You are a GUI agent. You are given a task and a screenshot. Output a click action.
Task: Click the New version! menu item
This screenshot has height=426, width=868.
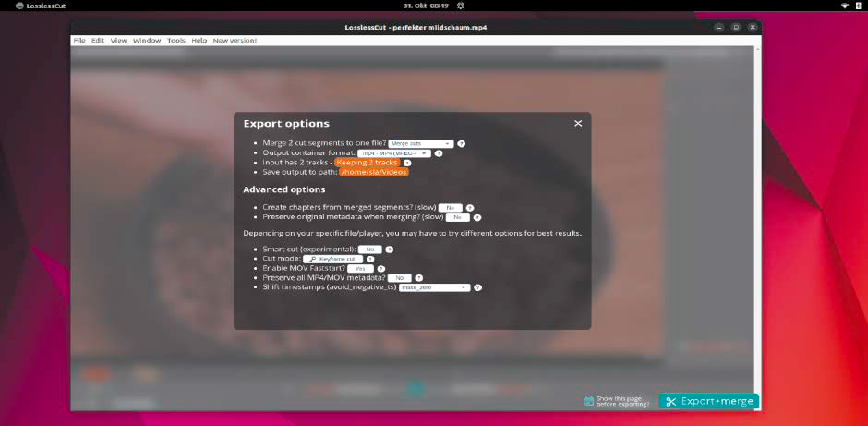pyautogui.click(x=235, y=41)
